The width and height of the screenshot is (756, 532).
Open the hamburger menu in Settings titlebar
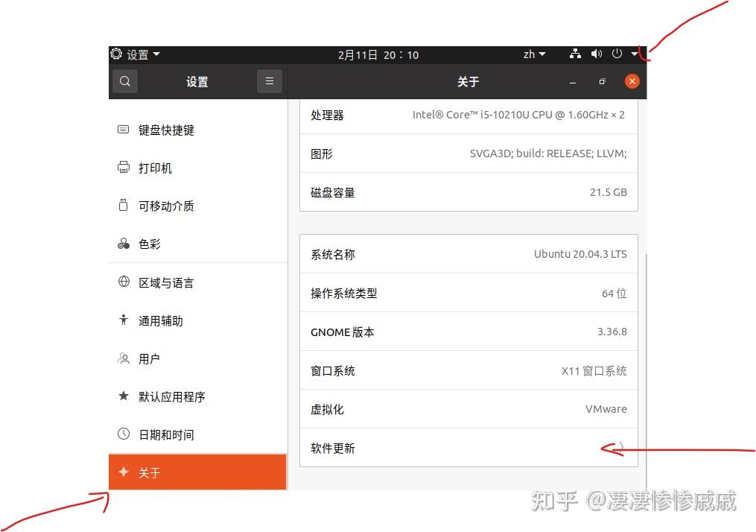pos(270,80)
